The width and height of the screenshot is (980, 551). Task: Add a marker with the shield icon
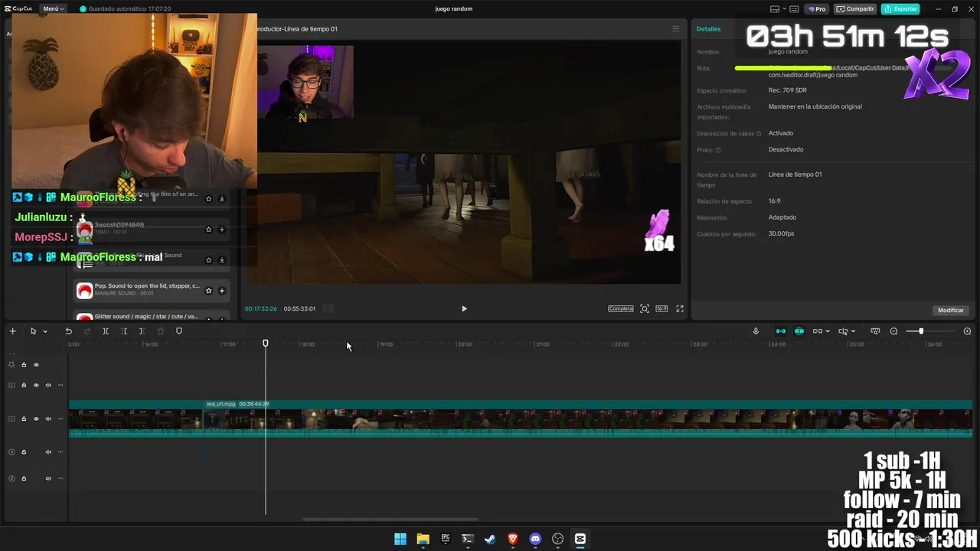pos(179,331)
